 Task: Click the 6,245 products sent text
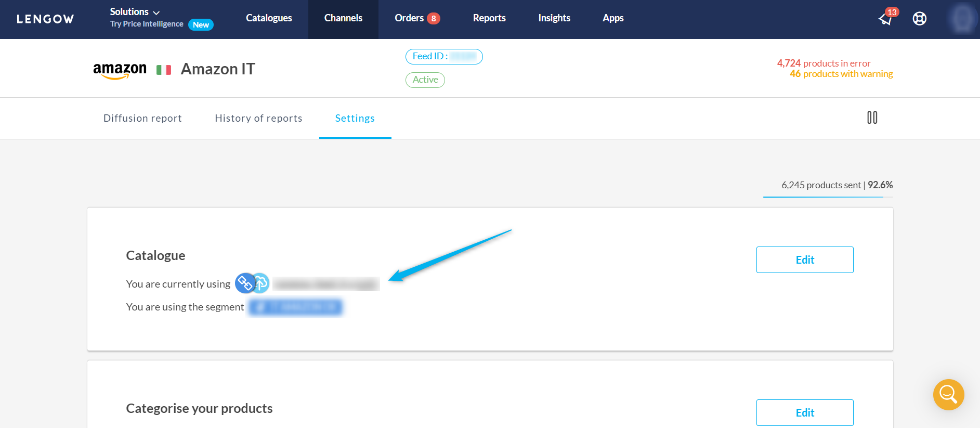821,185
